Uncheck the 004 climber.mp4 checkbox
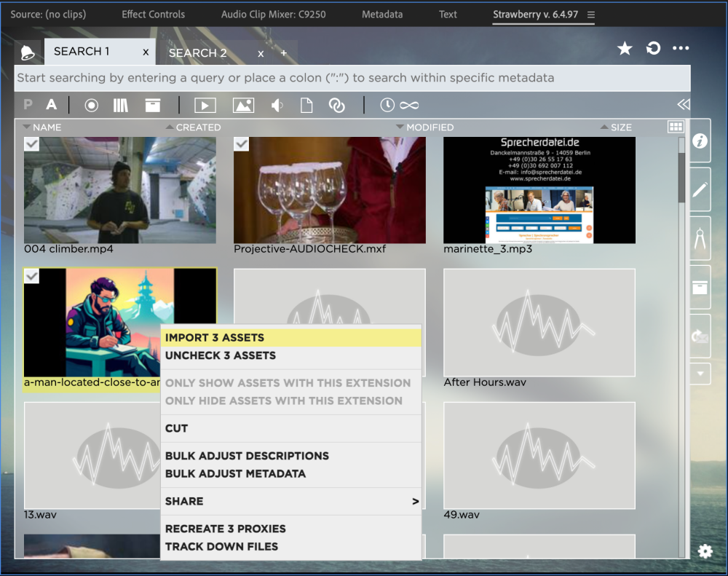728x576 pixels. 32,144
